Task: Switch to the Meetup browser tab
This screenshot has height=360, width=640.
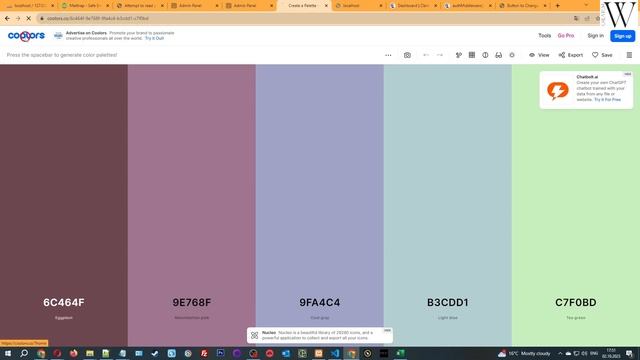Action: pyautogui.click(x=84, y=6)
